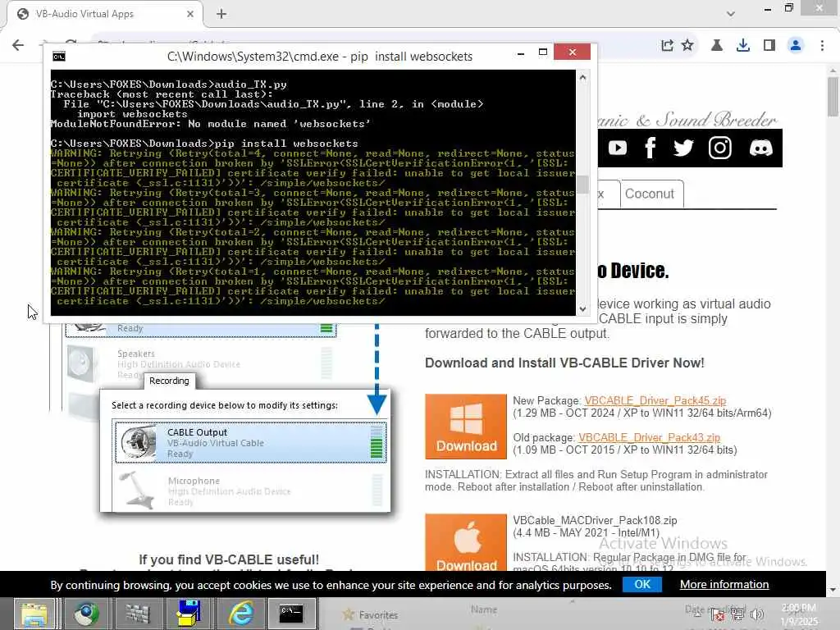
Task: Switch to the cmd taskbar icon
Action: tap(291, 614)
